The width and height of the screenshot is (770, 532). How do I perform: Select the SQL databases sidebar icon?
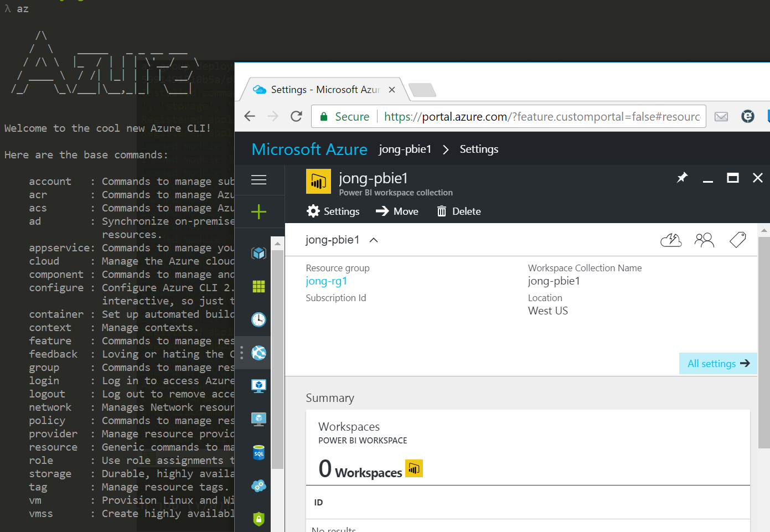tap(259, 453)
